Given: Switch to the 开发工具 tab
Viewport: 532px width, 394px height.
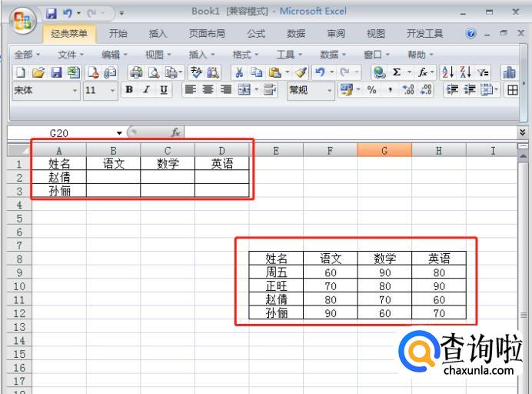Looking at the screenshot, I should [x=425, y=33].
